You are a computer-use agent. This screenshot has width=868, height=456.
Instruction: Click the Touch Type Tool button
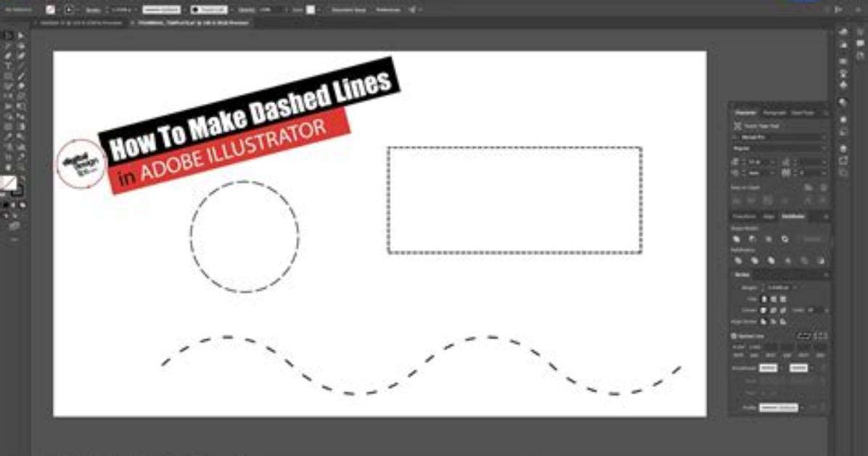point(757,126)
